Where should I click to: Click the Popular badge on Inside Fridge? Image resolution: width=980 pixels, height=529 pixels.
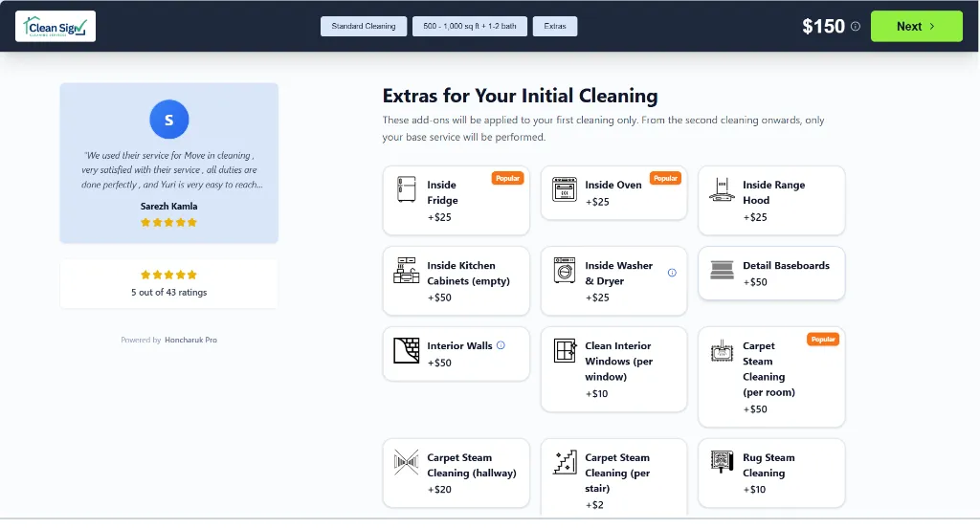point(507,179)
